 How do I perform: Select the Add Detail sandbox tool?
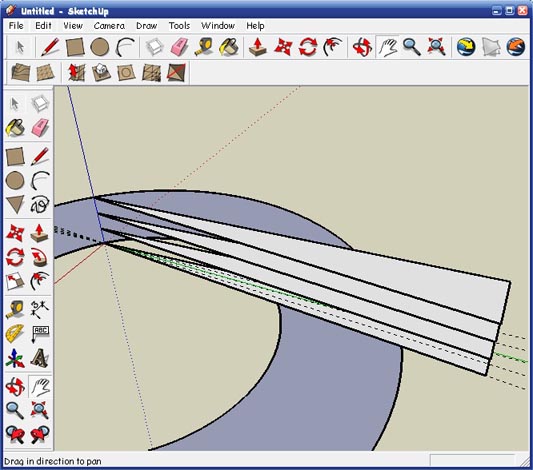151,72
